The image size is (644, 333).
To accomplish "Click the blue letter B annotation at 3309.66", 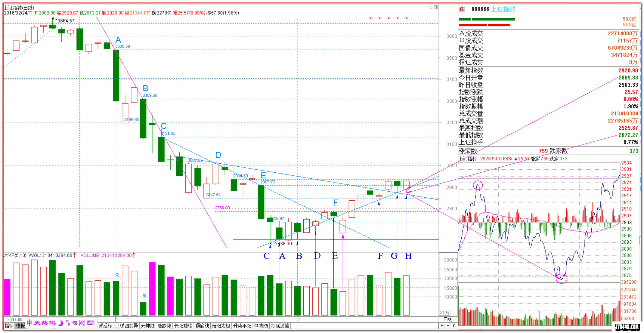I will [x=145, y=88].
